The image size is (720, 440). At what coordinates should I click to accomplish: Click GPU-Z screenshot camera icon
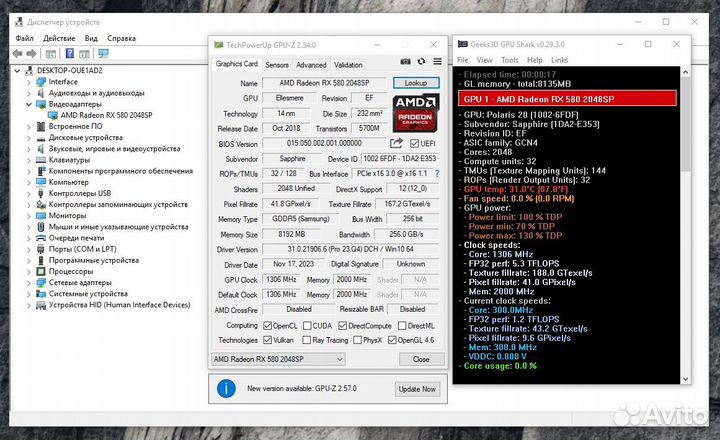[405, 62]
